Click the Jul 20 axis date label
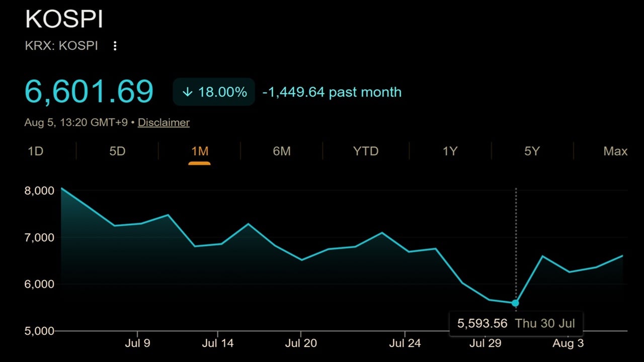This screenshot has width=644, height=362. [301, 343]
